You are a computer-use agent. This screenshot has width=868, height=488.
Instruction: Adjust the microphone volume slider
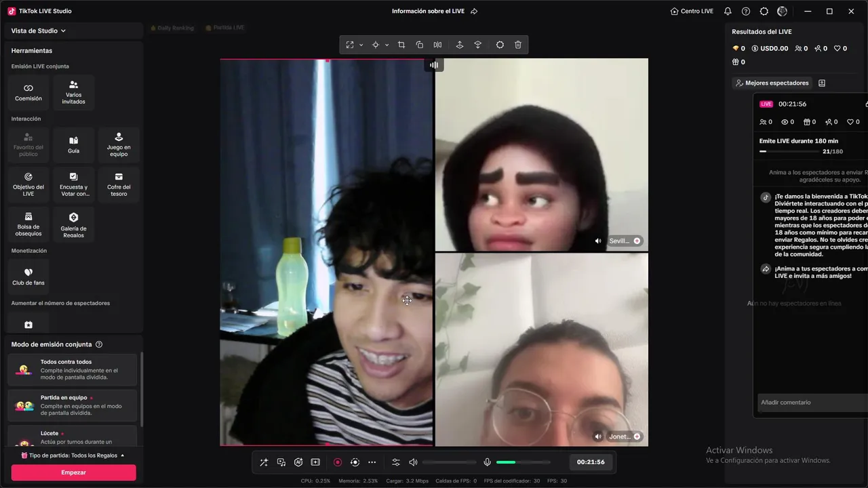[x=523, y=462]
